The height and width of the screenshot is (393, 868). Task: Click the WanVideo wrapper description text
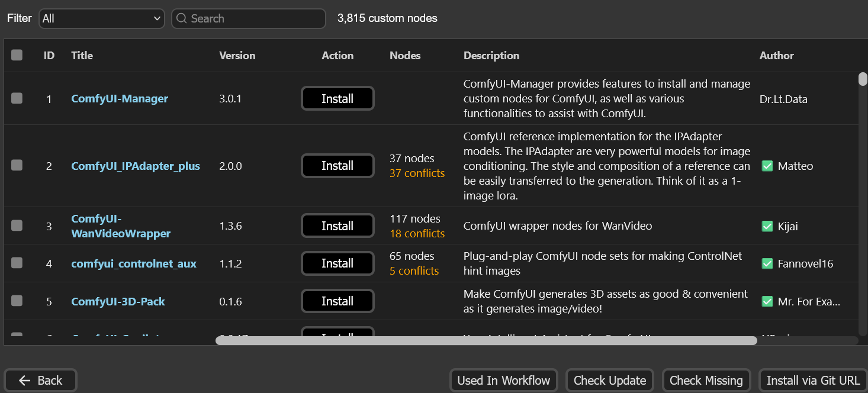557,226
